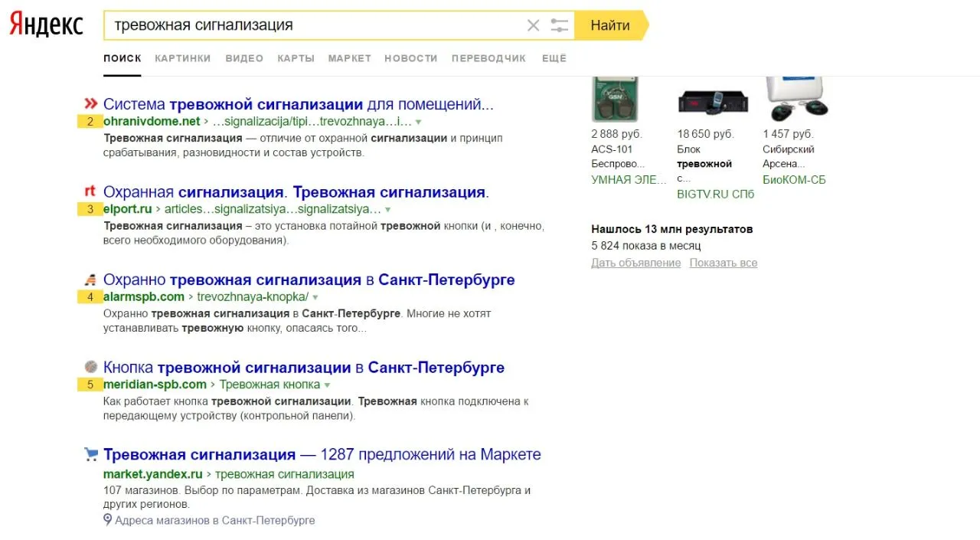Image resolution: width=980 pixels, height=540 pixels.
Task: Click the elport.ru 'rt' favicon
Action: (90, 191)
